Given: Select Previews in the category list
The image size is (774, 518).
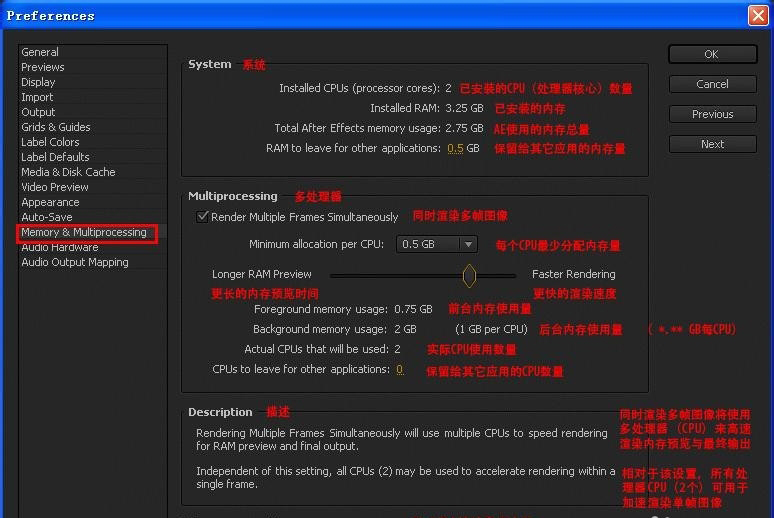Looking at the screenshot, I should (42, 67).
